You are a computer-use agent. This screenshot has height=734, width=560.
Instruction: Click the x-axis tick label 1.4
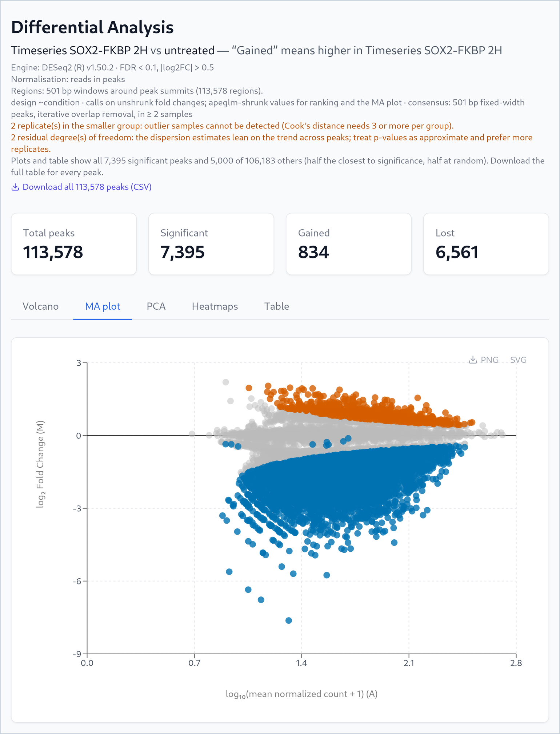tap(301, 663)
